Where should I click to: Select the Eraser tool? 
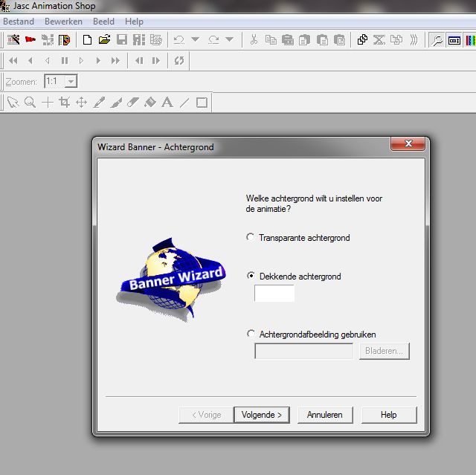[x=133, y=103]
